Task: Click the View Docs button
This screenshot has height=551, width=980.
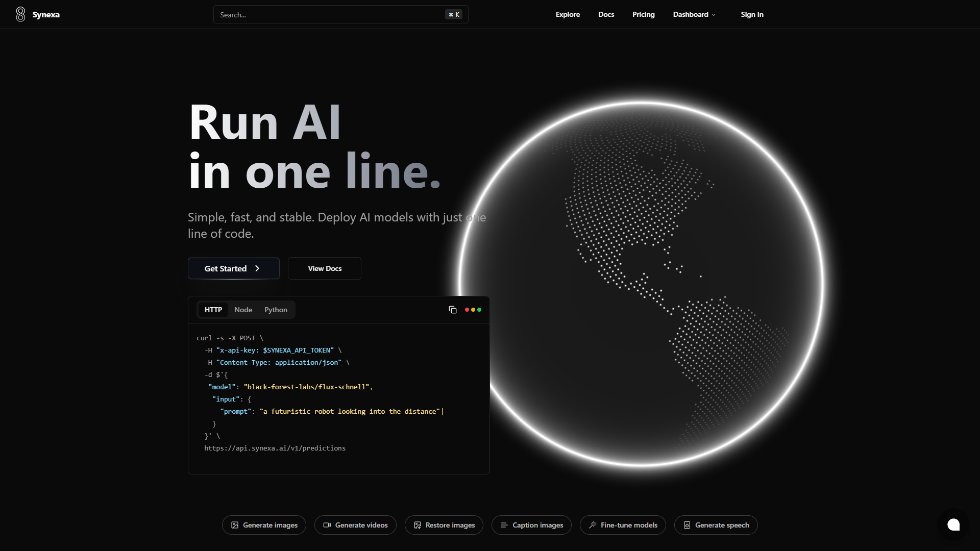Action: [x=325, y=268]
